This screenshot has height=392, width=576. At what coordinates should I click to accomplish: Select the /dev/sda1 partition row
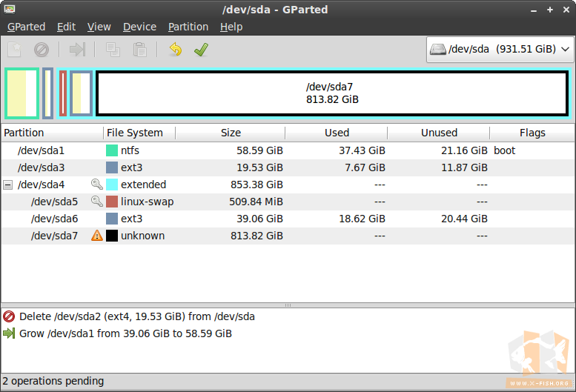288,150
